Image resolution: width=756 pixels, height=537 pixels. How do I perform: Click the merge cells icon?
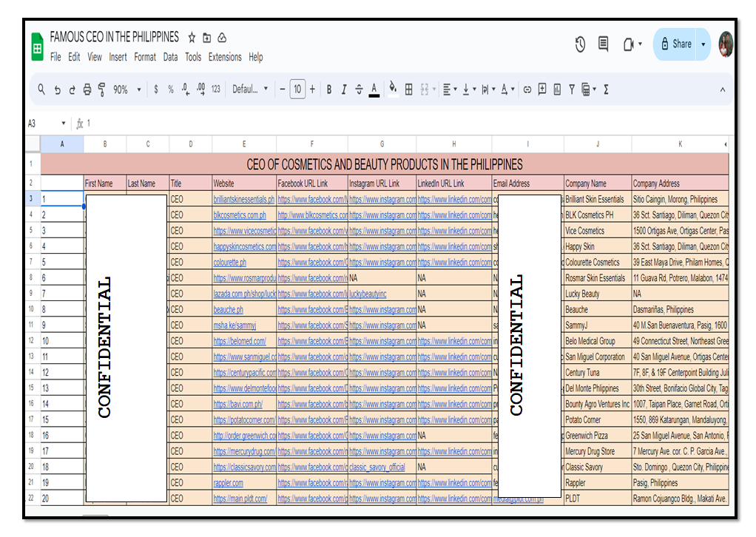(x=425, y=89)
